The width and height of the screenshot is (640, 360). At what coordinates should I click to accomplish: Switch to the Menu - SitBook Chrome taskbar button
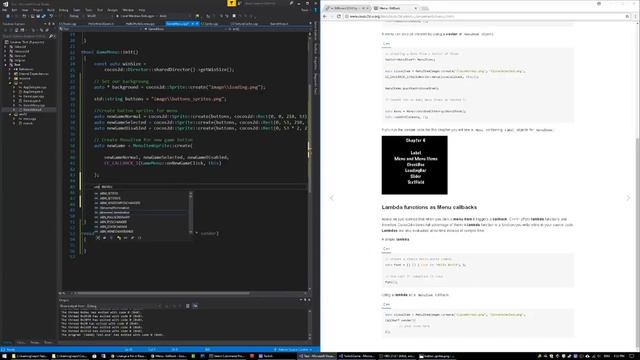(168, 356)
